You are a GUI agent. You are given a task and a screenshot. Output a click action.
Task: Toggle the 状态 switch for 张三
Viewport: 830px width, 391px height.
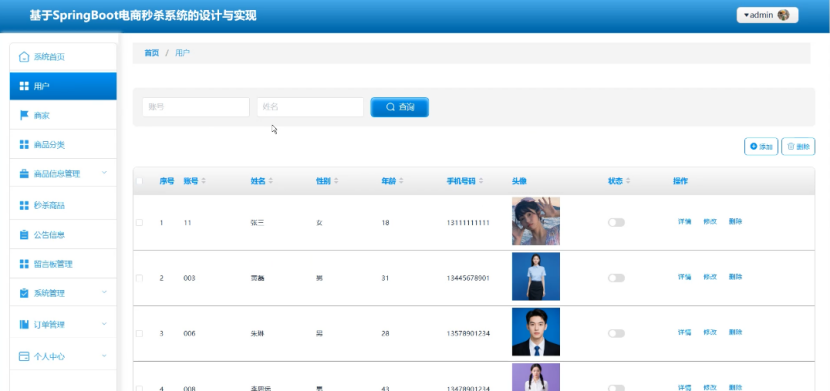(x=616, y=223)
